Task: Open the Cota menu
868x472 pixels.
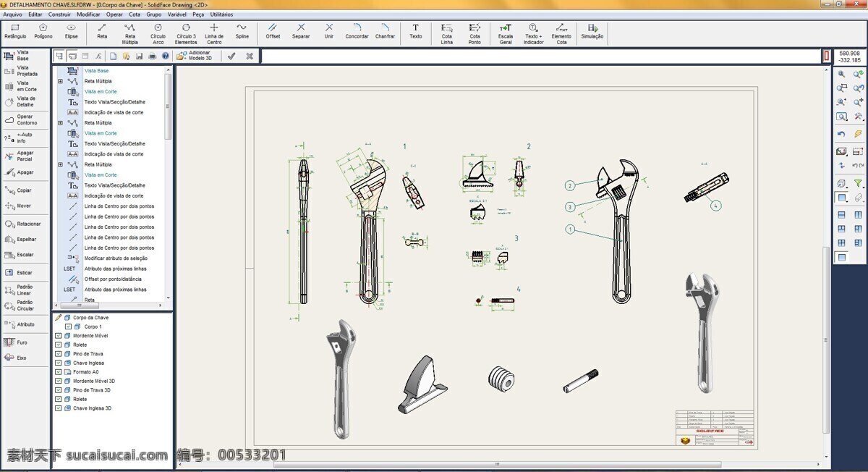Action: 135,14
